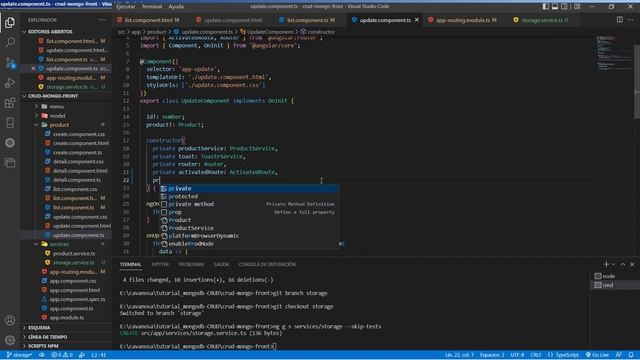Open the Terminal menu

(152, 7)
